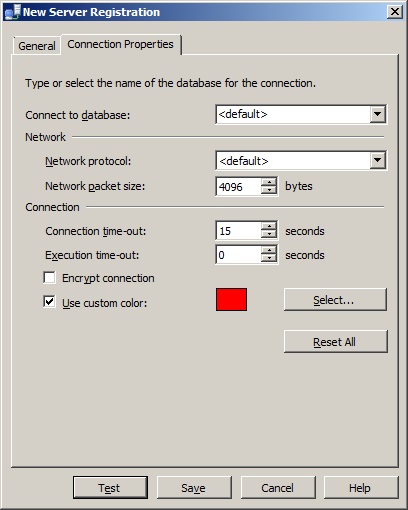Select the Connection Properties tab
Image resolution: width=408 pixels, height=510 pixels.
(121, 44)
